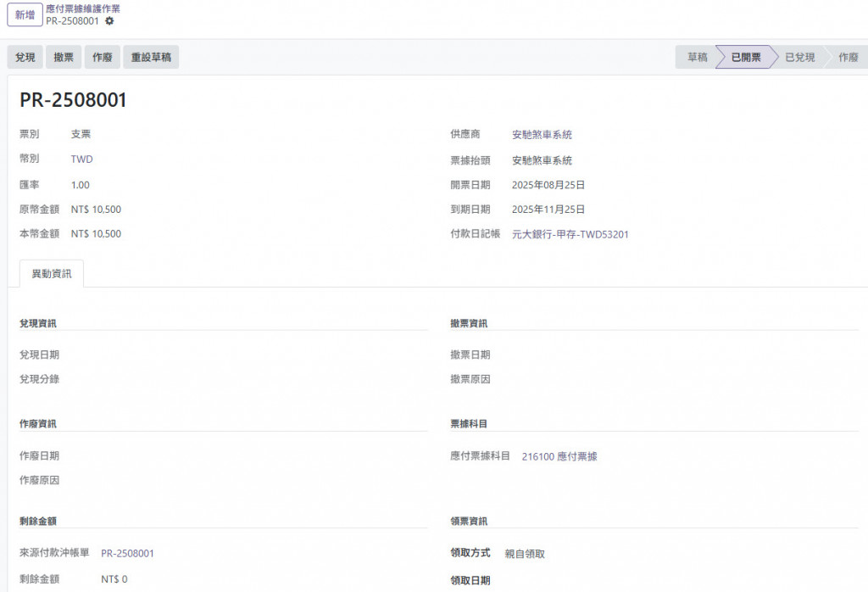Viewport: 868px width, 592px height.
Task: Click the 領取日期 field label
Action: point(470,580)
